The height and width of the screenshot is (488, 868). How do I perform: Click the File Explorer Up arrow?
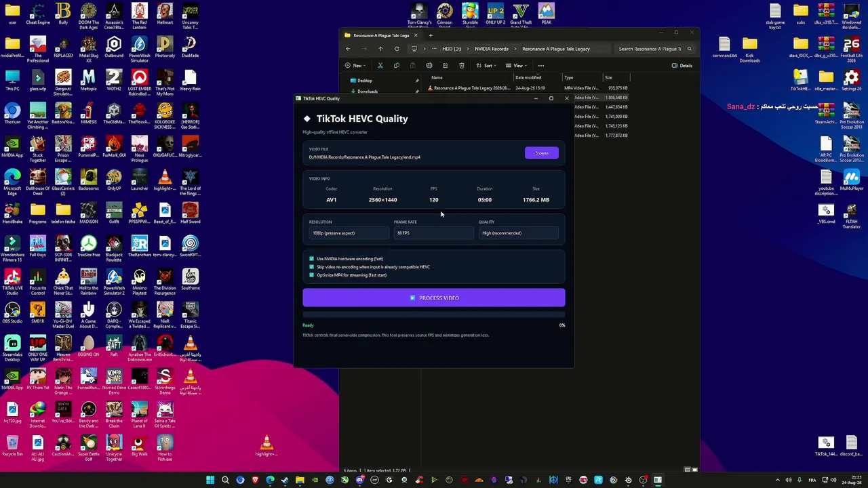(380, 49)
